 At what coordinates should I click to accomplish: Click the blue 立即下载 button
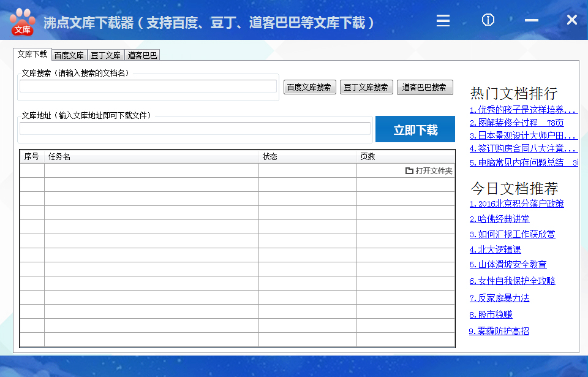tap(415, 129)
